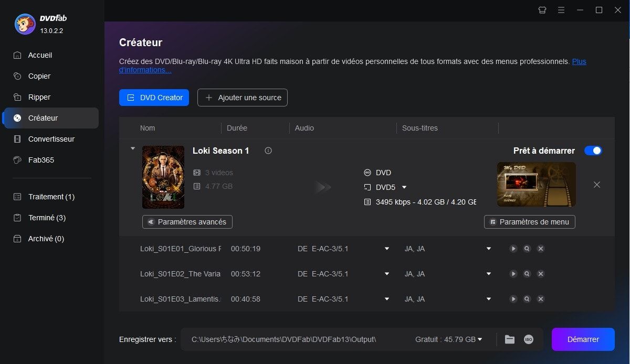Image resolution: width=630 pixels, height=364 pixels.
Task: Click the 4.77 GB source size label
Action: click(219, 186)
